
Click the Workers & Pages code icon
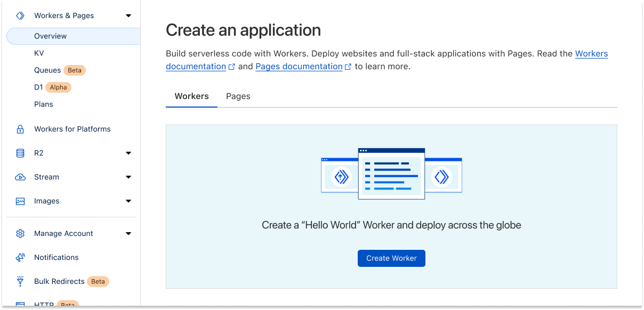20,16
